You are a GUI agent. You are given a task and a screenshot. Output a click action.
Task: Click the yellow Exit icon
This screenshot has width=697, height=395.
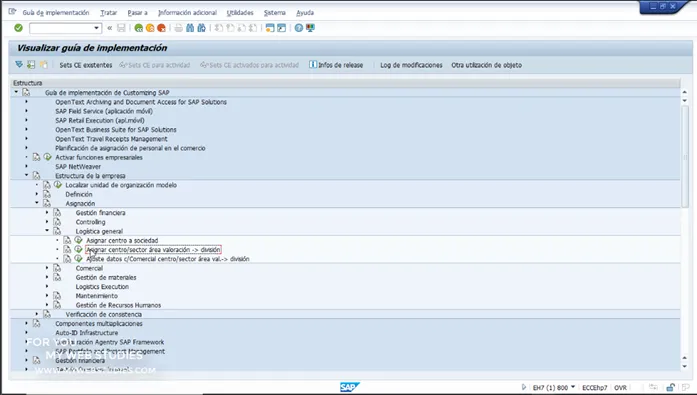(150, 28)
